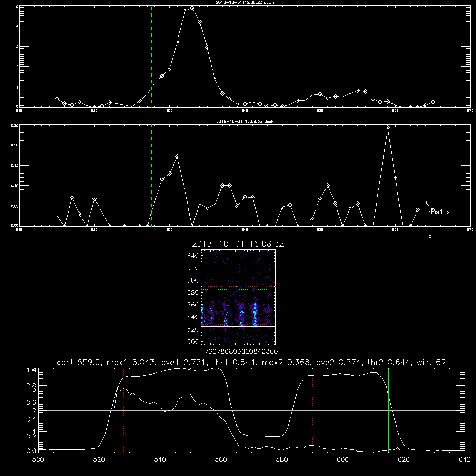The image size is (476, 476).
Task: Click the '2018-10-01T15:08:32 dusk' plot title
Action: tap(245, 121)
